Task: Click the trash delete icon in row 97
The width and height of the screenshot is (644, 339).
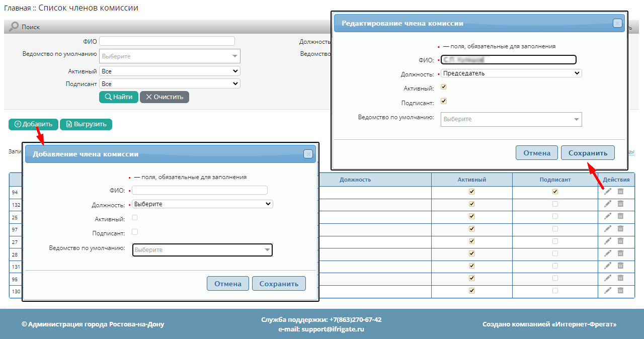Action: (620, 228)
